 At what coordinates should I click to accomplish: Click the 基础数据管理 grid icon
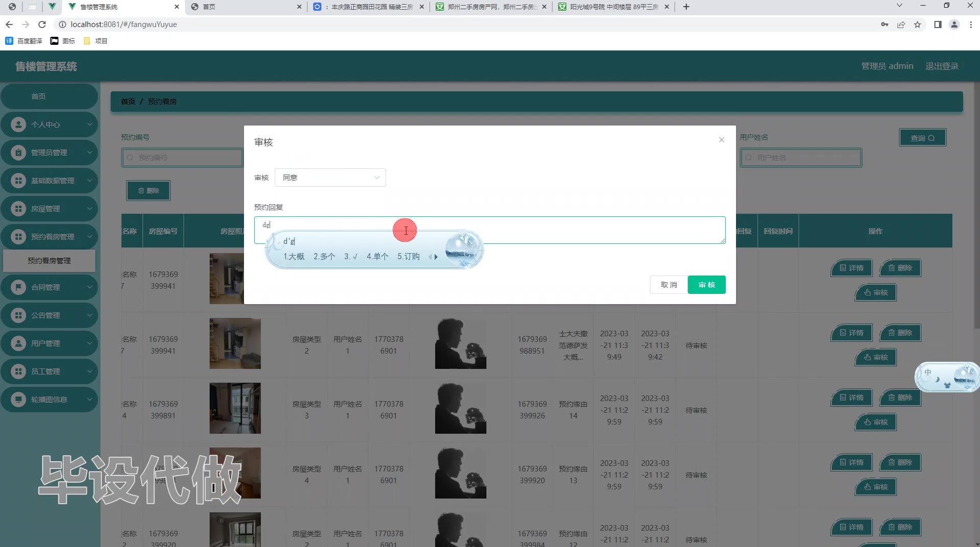pyautogui.click(x=18, y=181)
